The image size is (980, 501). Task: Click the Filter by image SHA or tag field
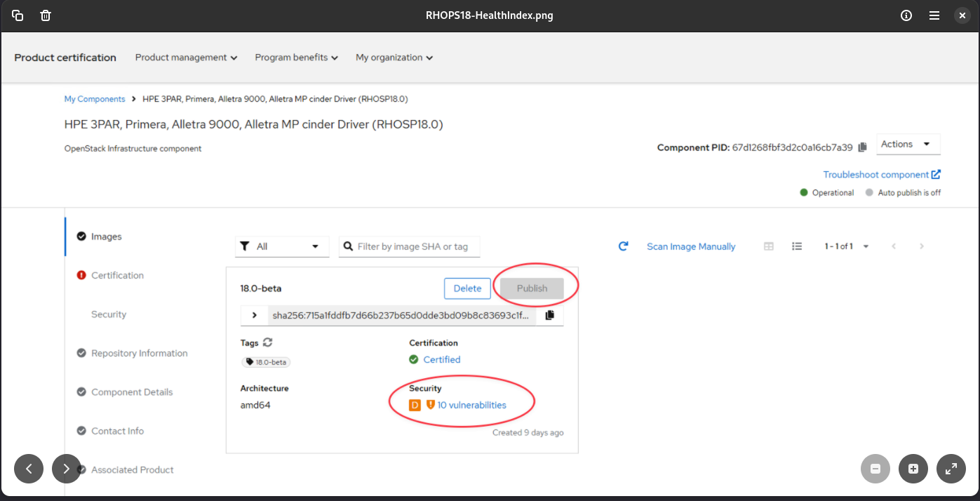(413, 246)
